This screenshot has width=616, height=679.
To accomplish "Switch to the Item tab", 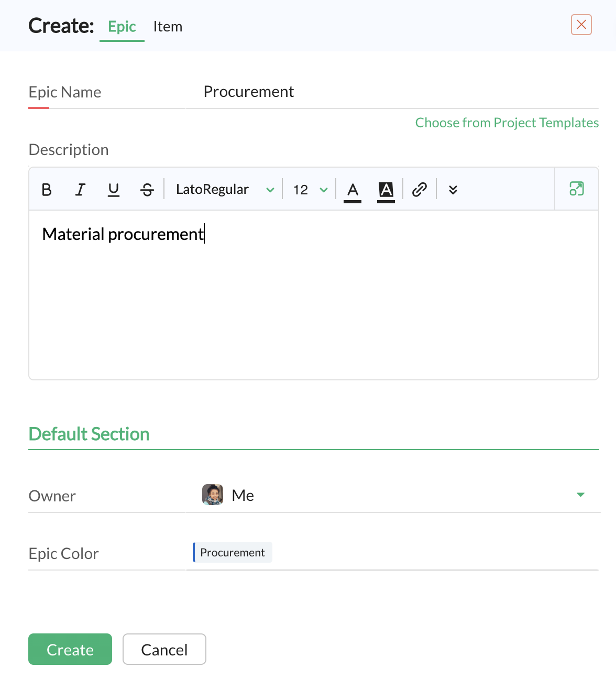I will [168, 27].
